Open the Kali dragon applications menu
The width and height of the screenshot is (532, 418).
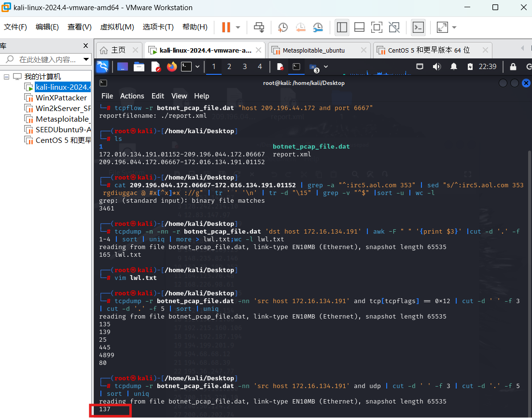pos(102,67)
